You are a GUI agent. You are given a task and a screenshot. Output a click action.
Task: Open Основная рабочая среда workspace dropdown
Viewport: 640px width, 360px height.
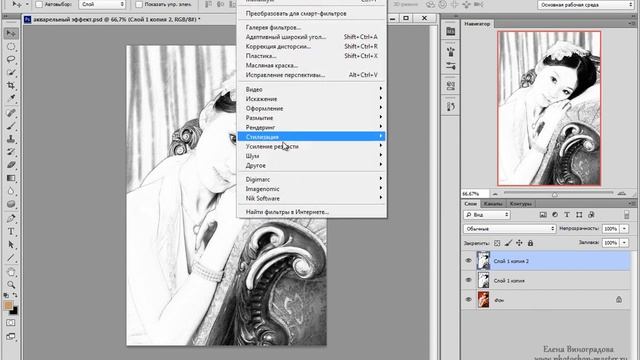coord(585,5)
